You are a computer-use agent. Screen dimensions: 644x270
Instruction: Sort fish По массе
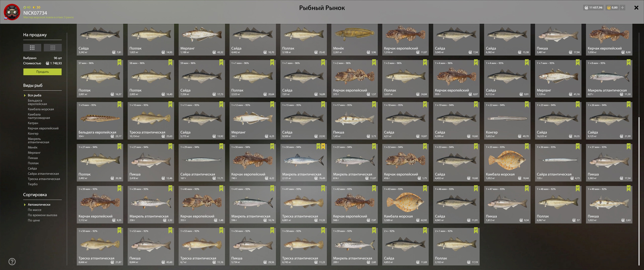34,210
